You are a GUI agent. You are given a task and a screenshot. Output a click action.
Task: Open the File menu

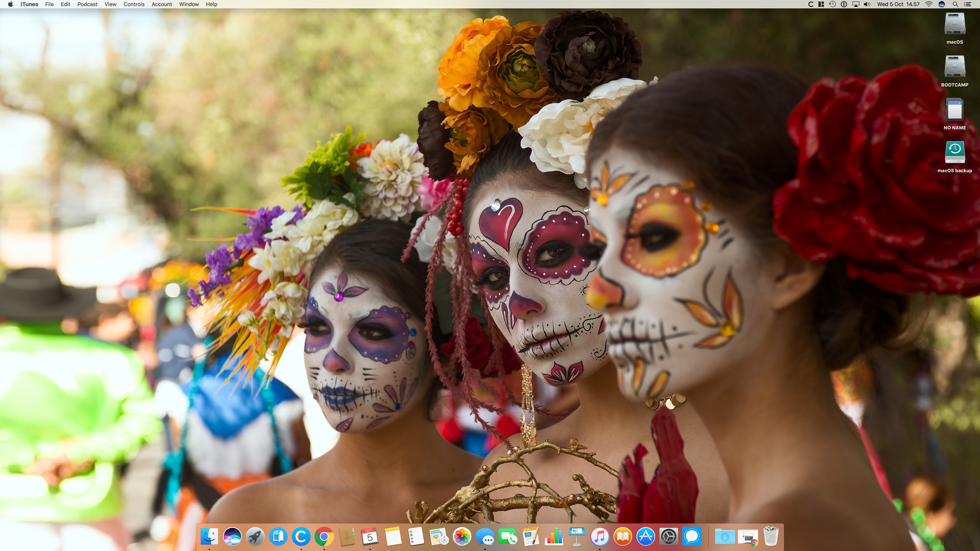pos(49,4)
